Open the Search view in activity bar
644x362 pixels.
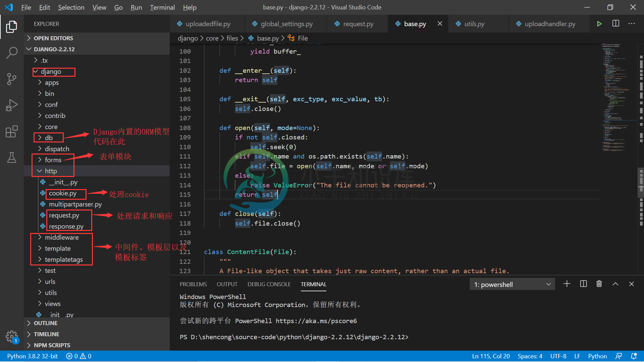tap(12, 53)
